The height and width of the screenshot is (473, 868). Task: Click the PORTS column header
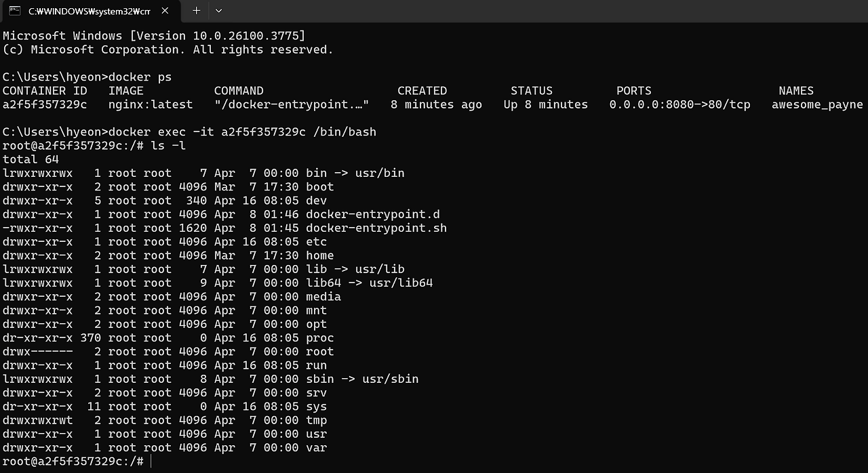(x=634, y=91)
